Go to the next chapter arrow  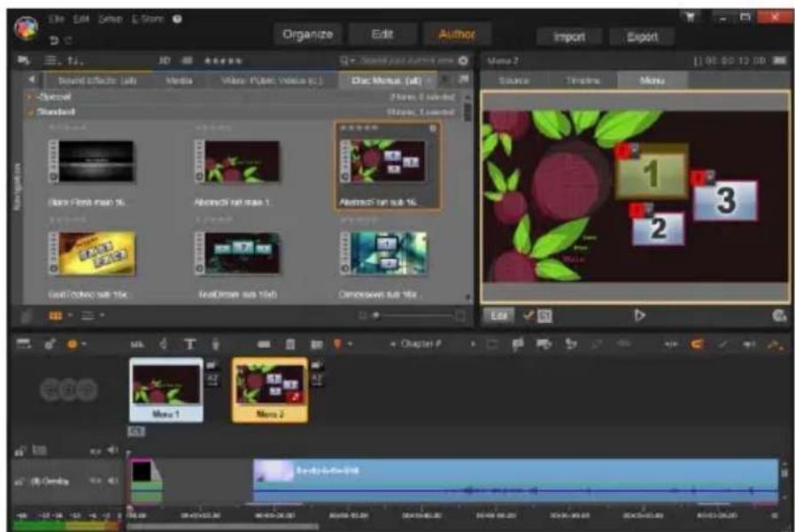[x=473, y=344]
